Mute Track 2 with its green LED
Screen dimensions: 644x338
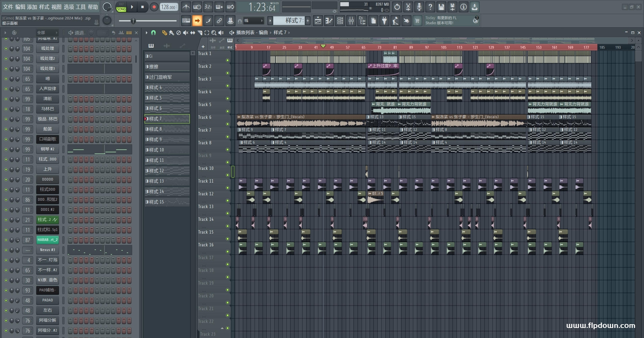[228, 73]
